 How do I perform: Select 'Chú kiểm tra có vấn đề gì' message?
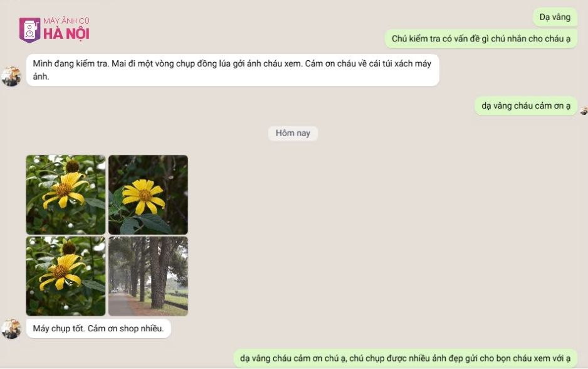tap(481, 39)
